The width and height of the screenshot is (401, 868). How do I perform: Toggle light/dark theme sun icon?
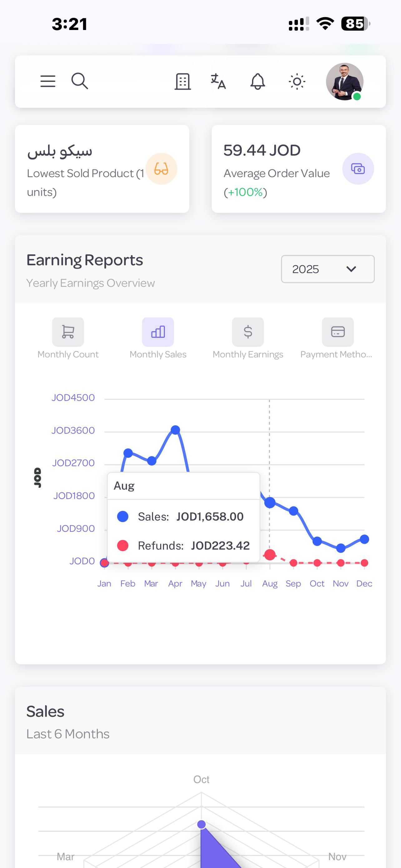tap(297, 82)
